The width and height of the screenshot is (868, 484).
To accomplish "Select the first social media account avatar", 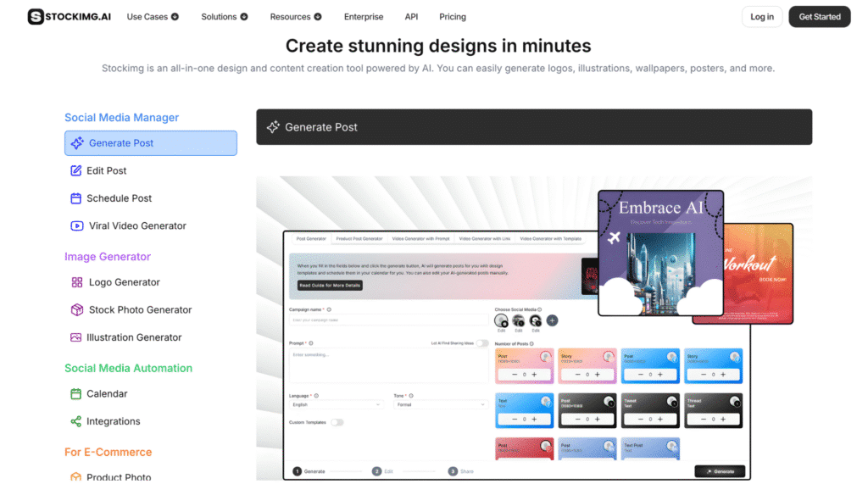I will [x=501, y=320].
